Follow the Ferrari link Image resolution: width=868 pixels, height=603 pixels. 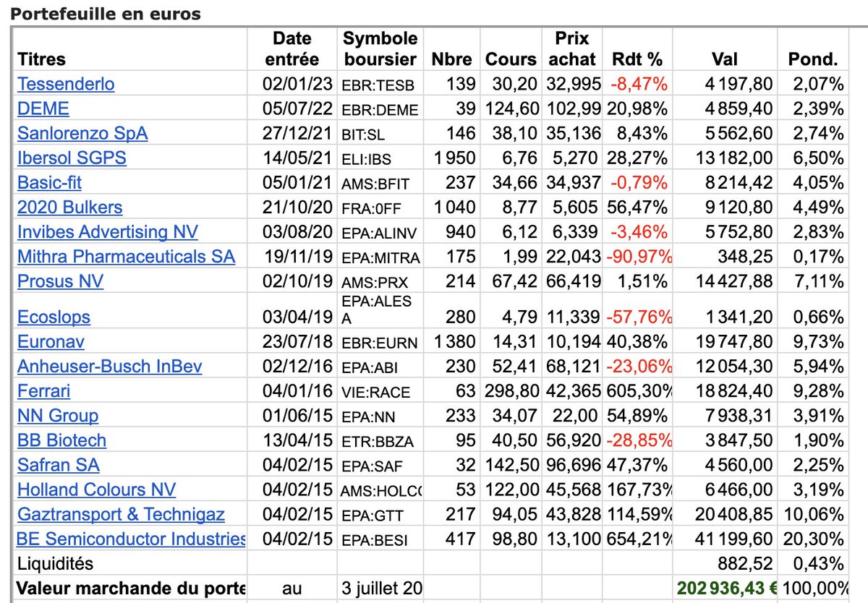(43, 391)
